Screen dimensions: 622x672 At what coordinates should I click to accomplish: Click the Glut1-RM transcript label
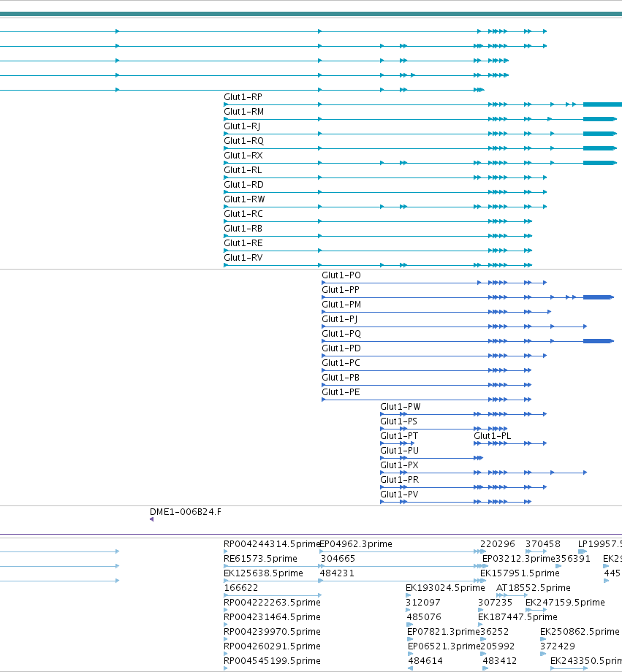243,112
